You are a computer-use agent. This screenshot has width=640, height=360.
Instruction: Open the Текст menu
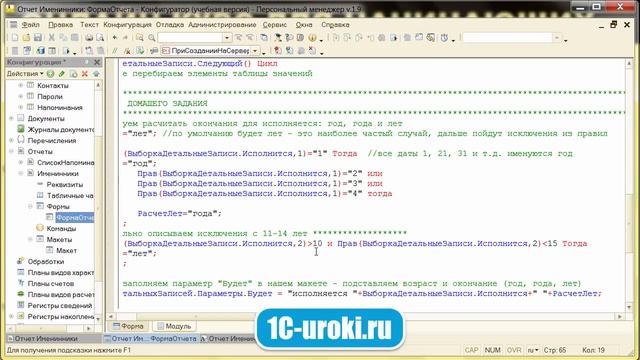tap(89, 24)
